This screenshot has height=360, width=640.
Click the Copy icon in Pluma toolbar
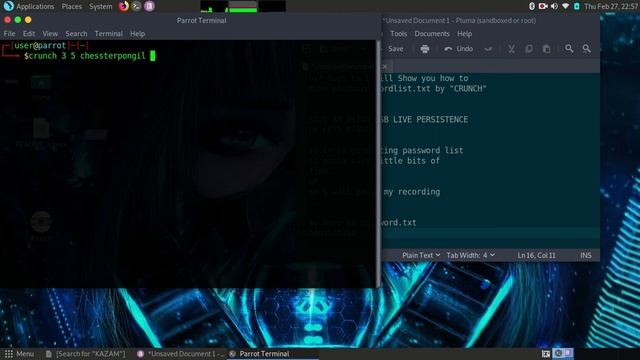pos(529,49)
